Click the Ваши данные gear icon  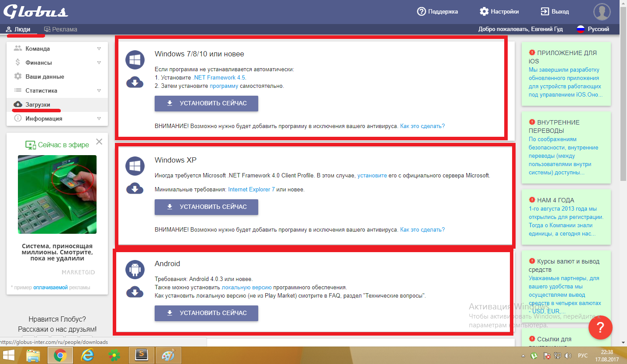pyautogui.click(x=18, y=76)
